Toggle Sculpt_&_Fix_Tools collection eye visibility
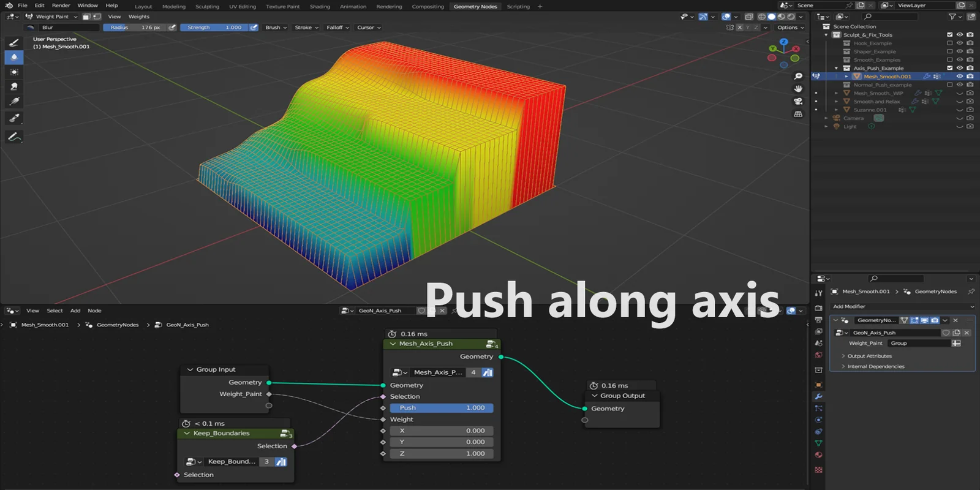The height and width of the screenshot is (490, 980). click(960, 35)
